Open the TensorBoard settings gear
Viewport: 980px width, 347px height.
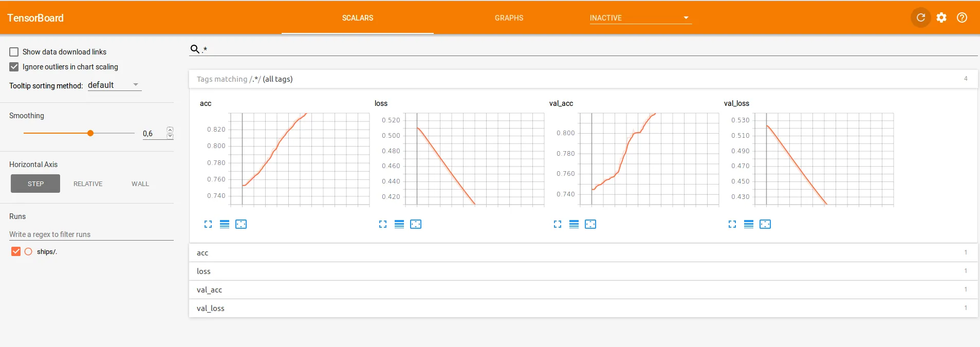tap(941, 17)
